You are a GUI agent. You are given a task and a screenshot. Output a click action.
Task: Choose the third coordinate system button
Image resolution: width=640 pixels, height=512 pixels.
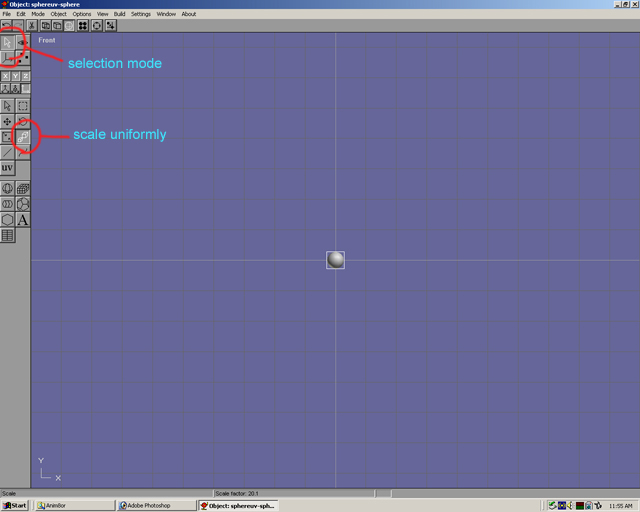25,88
